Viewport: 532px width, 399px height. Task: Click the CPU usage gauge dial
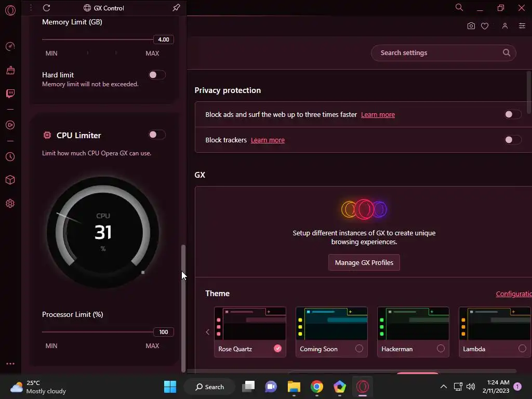[103, 232]
